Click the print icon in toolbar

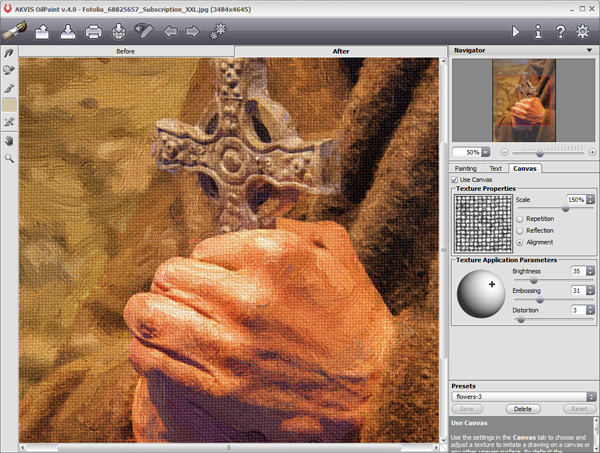click(93, 32)
